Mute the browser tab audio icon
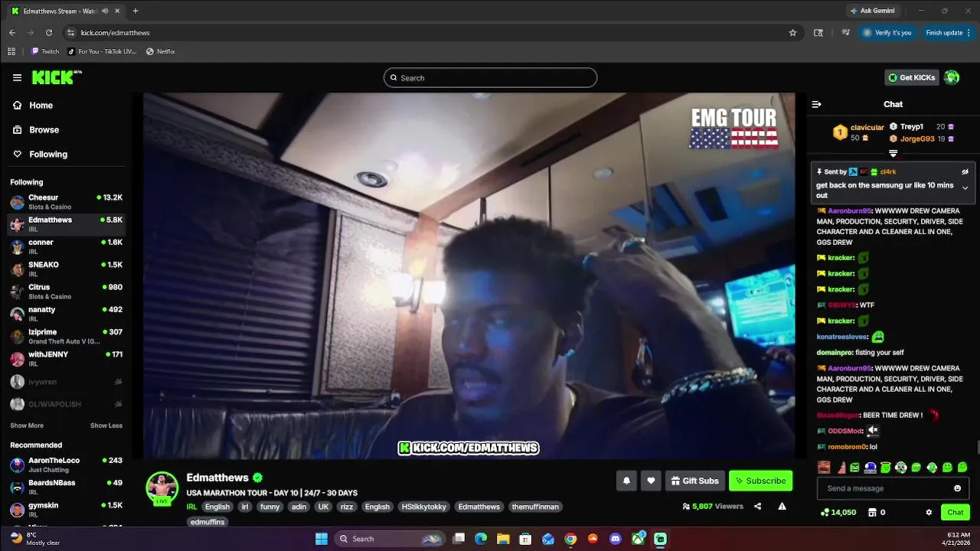Image resolution: width=980 pixels, height=551 pixels. tap(105, 11)
